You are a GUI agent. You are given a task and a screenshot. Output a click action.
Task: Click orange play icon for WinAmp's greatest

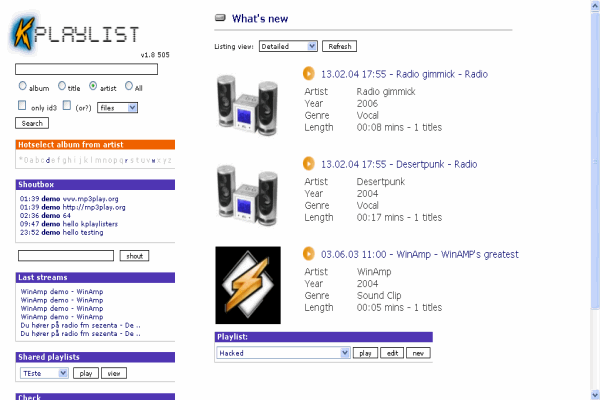[309, 254]
